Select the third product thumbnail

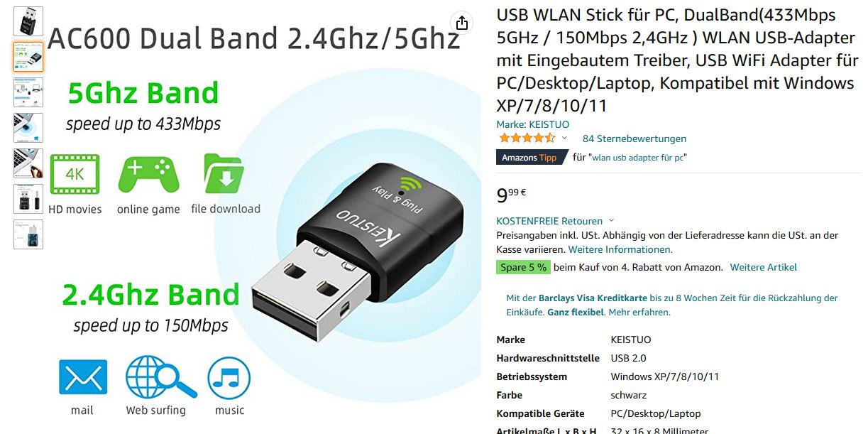click(28, 92)
